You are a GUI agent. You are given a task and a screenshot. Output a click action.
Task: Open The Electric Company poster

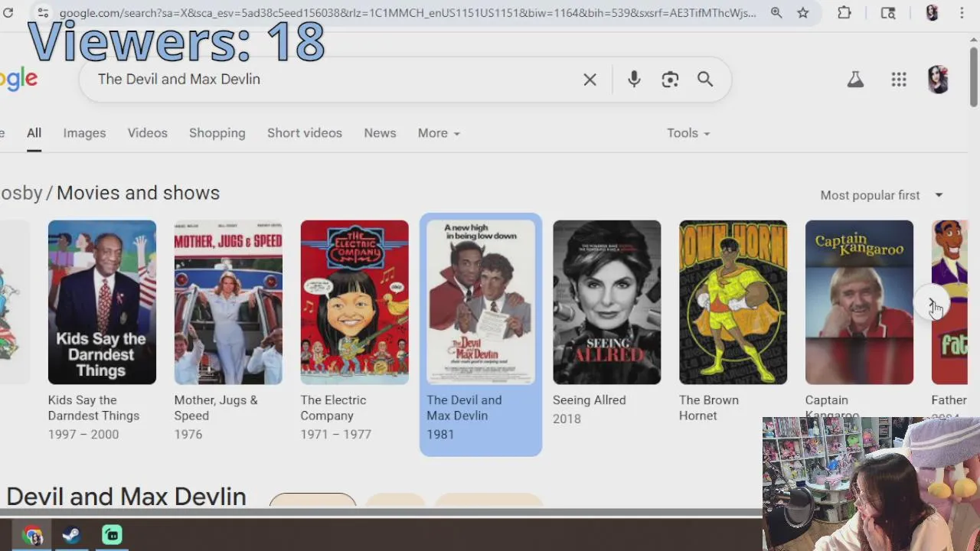click(x=354, y=302)
